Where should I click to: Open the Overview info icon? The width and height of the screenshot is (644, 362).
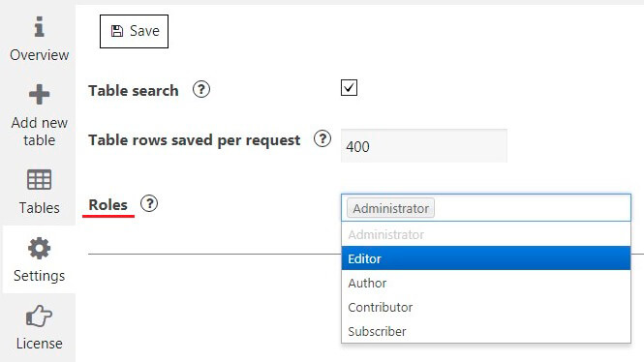[40, 27]
